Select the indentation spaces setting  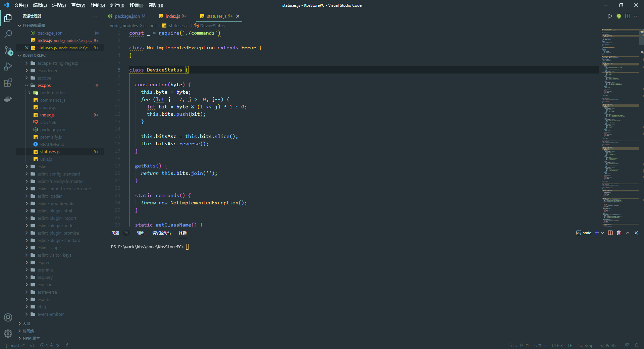[540, 345]
